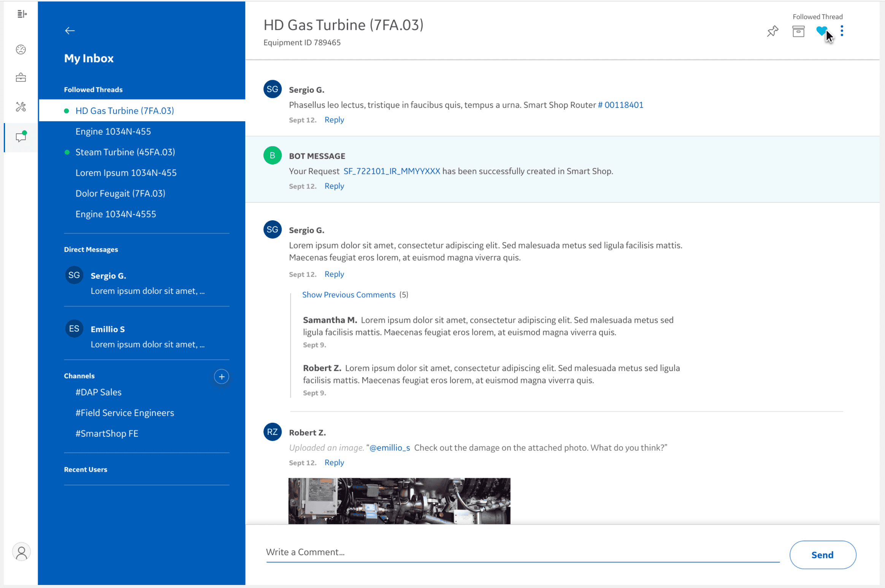The image size is (885, 588).
Task: Go back using the left arrow
Action: click(x=70, y=31)
